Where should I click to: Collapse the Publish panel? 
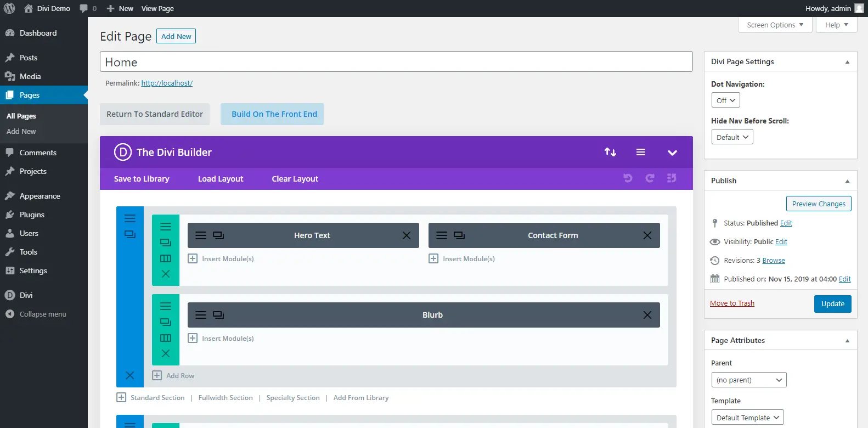[x=847, y=181]
